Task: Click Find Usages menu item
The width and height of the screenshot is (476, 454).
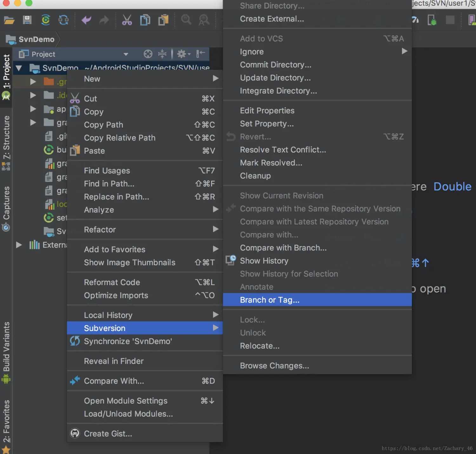Action: (145, 171)
